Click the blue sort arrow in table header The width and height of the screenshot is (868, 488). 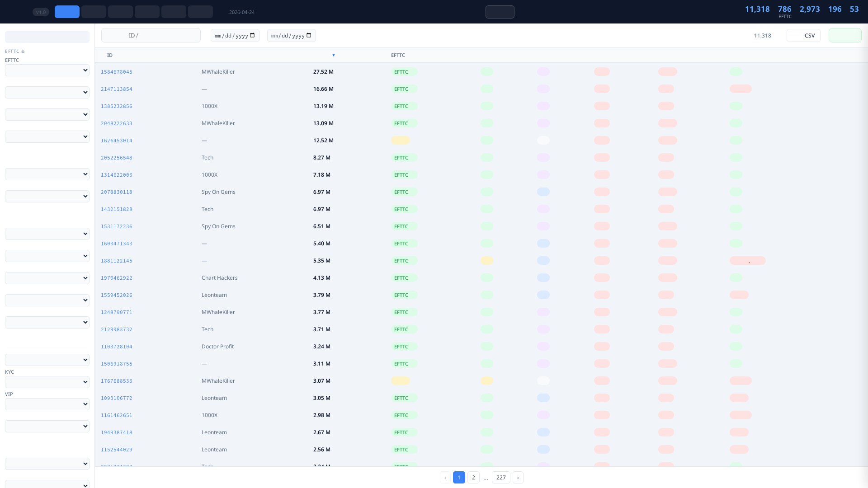tap(334, 55)
